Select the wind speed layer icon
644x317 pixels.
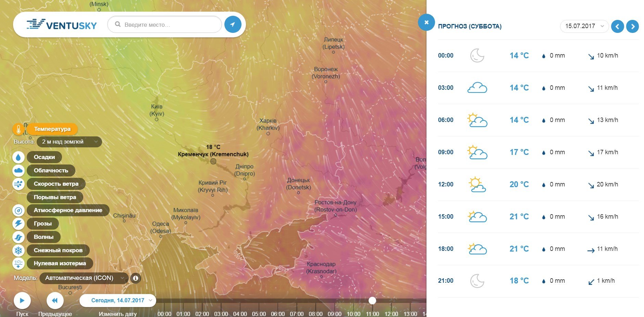[18, 184]
